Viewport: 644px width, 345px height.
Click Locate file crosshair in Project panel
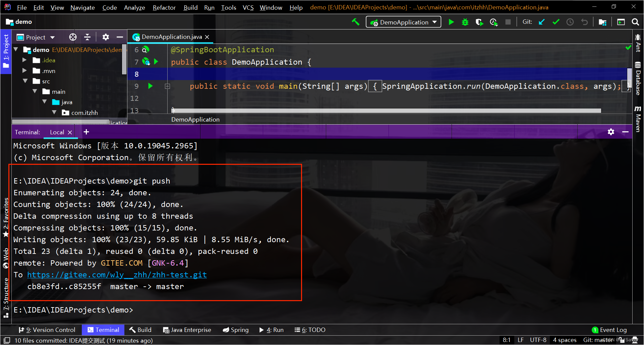click(73, 37)
